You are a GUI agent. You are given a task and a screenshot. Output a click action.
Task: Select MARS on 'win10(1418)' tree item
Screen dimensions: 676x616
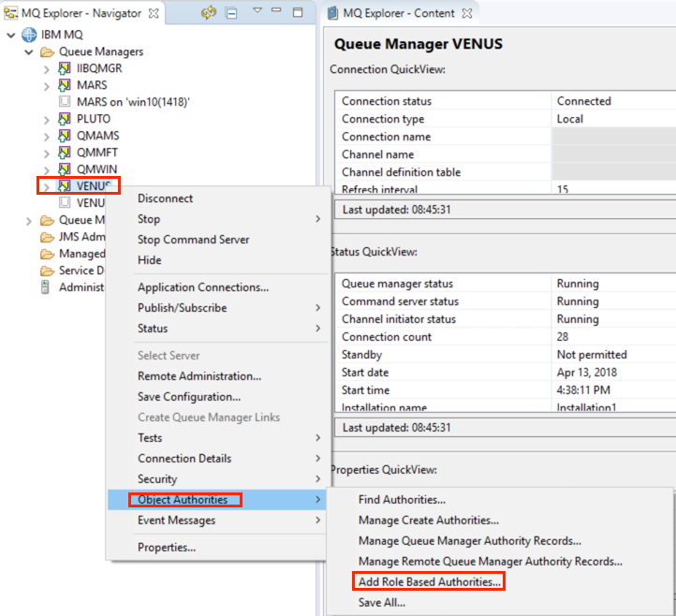click(x=133, y=102)
